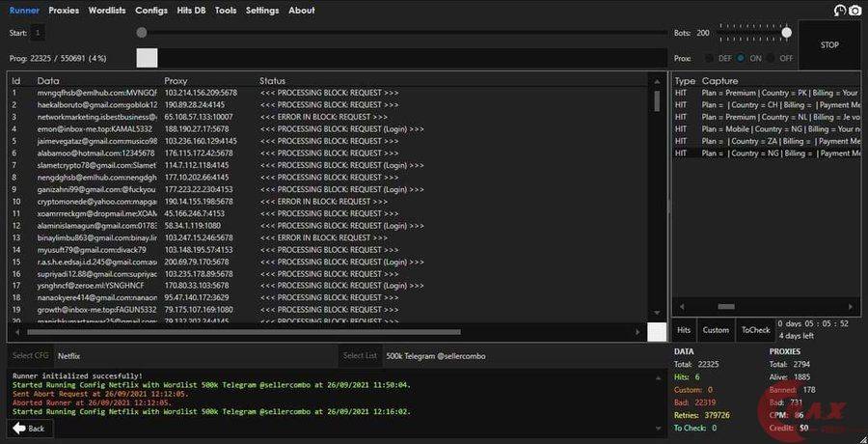Switch to the ToCheck results tab
This screenshot has height=444, width=868.
click(x=756, y=330)
